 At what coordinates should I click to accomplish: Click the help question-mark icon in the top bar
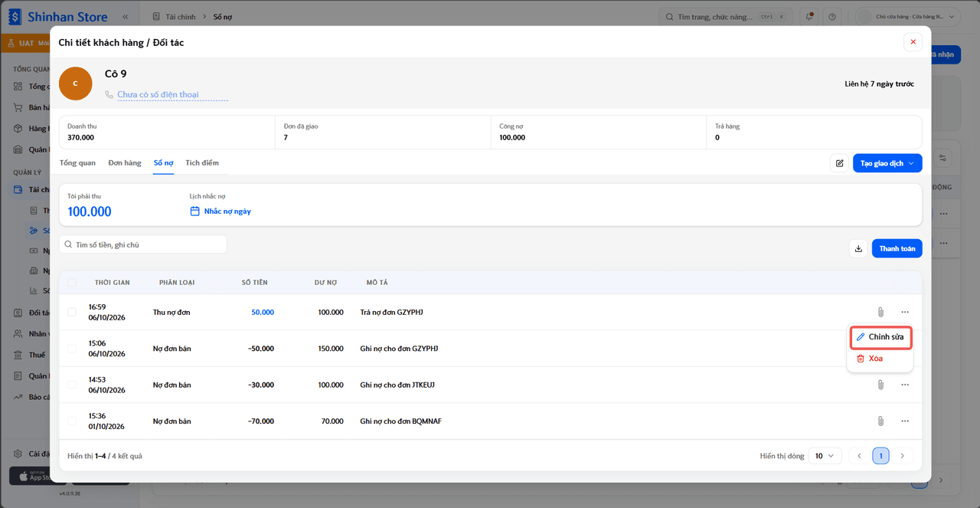(x=832, y=16)
